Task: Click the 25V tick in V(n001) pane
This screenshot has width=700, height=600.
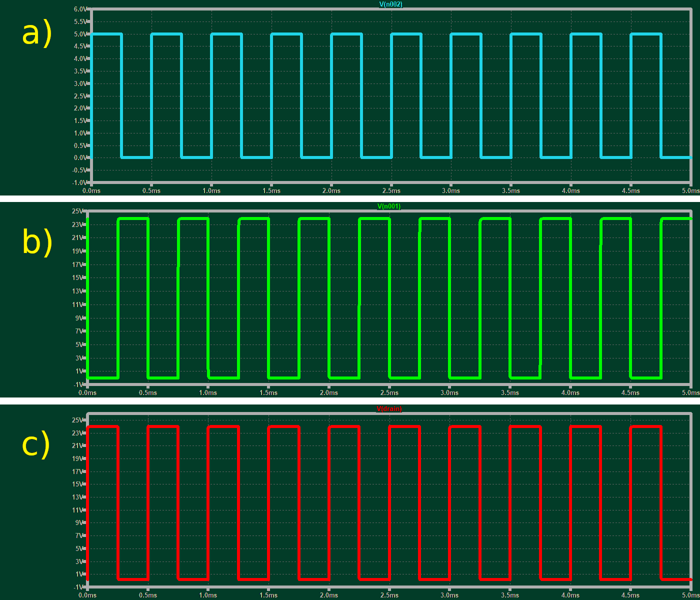Action: 78,211
